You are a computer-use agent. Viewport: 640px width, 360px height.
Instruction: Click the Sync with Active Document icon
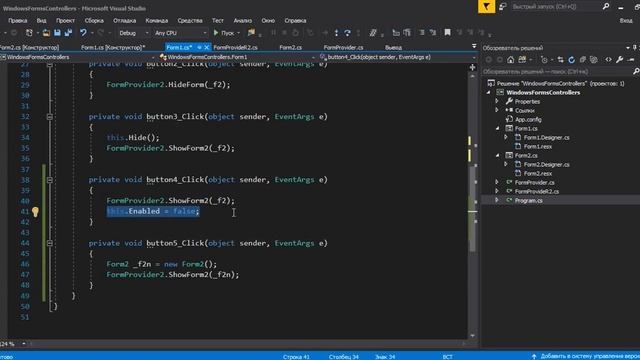click(x=560, y=60)
